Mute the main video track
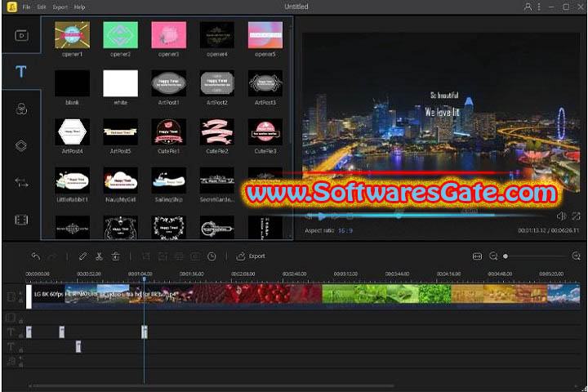588x392 pixels. click(20, 293)
